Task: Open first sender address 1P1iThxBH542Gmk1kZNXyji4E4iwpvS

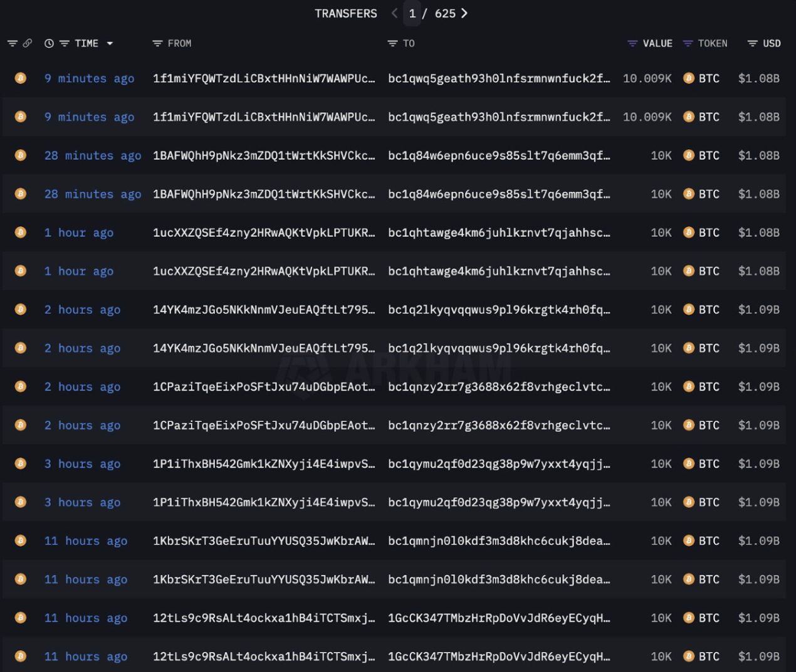Action: coord(264,464)
